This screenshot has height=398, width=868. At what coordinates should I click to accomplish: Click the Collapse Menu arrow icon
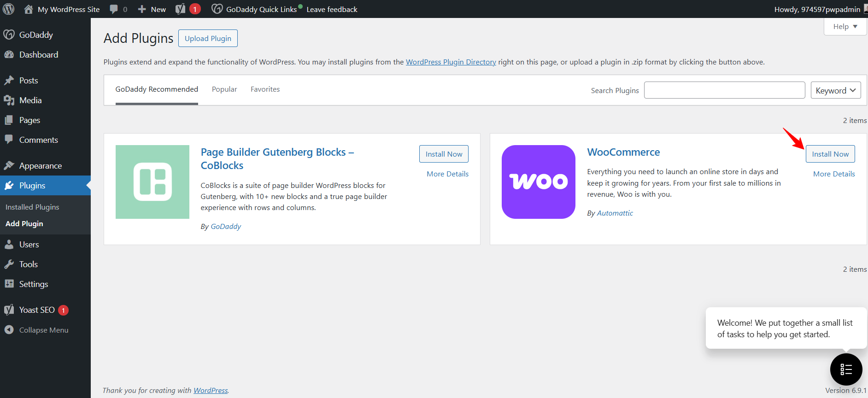pos(9,330)
